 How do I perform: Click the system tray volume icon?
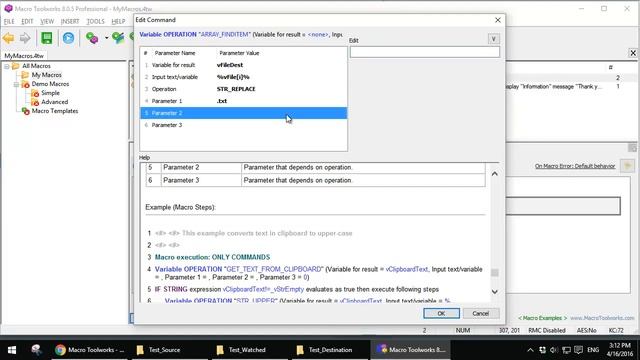point(554,350)
